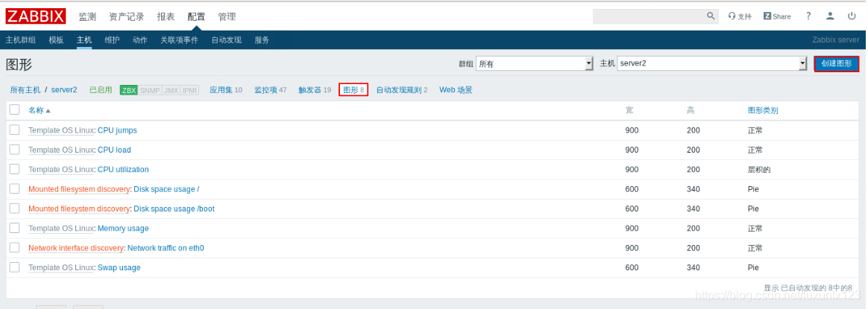Open the 应用集 10 link
This screenshot has width=868, height=309.
pyautogui.click(x=226, y=89)
